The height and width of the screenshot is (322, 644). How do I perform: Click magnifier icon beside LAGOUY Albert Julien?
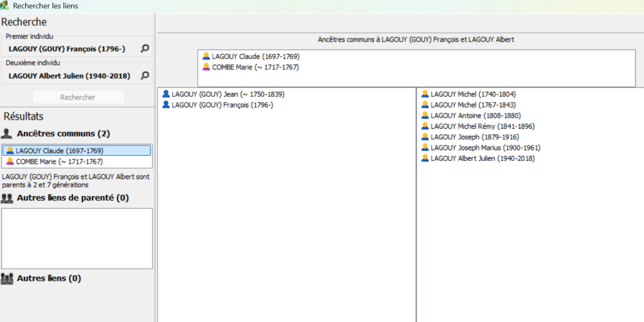[x=145, y=76]
